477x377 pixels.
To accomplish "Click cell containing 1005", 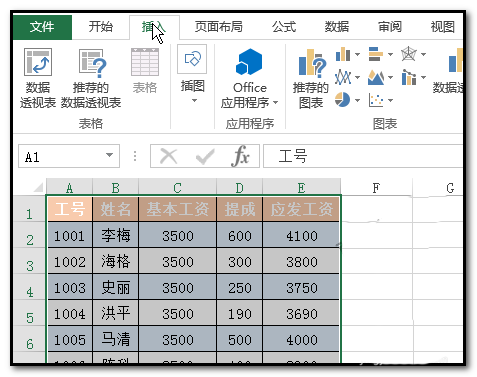I will click(69, 339).
